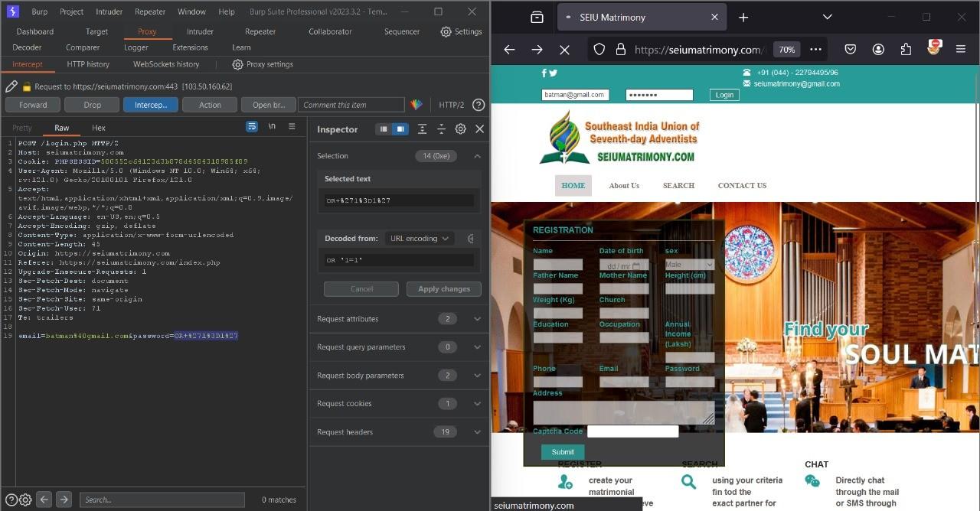
Task: Open the Comparer tab
Action: (x=83, y=47)
